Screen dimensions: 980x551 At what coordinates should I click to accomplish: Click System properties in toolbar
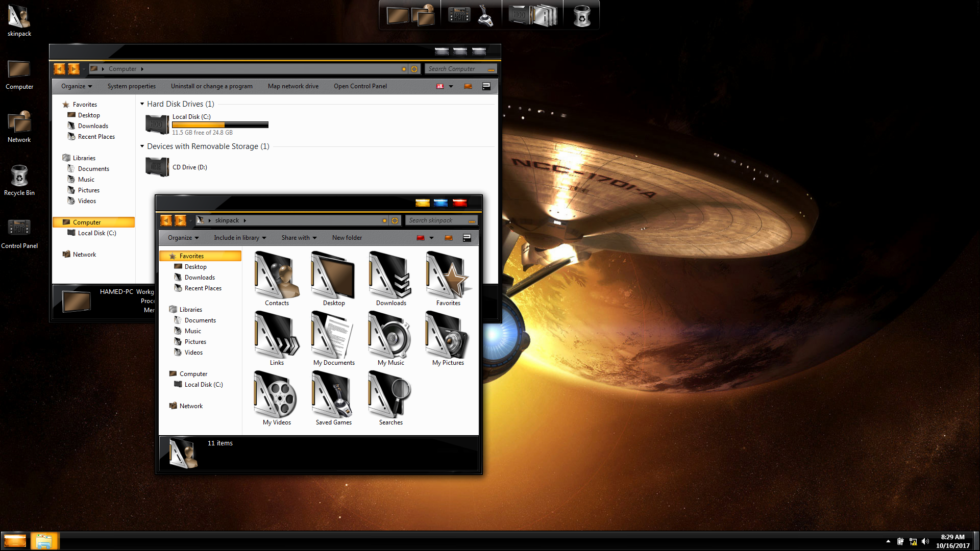pos(131,86)
